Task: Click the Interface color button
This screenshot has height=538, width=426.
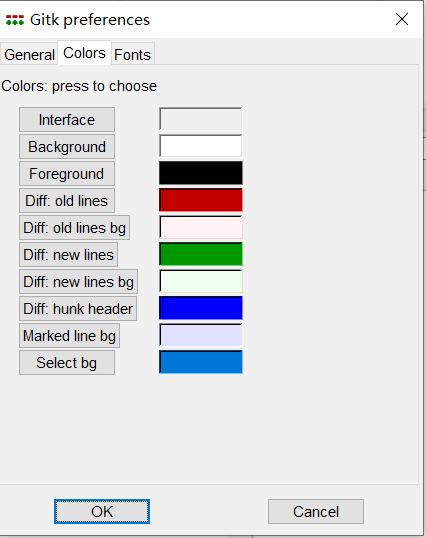Action: coord(67,120)
